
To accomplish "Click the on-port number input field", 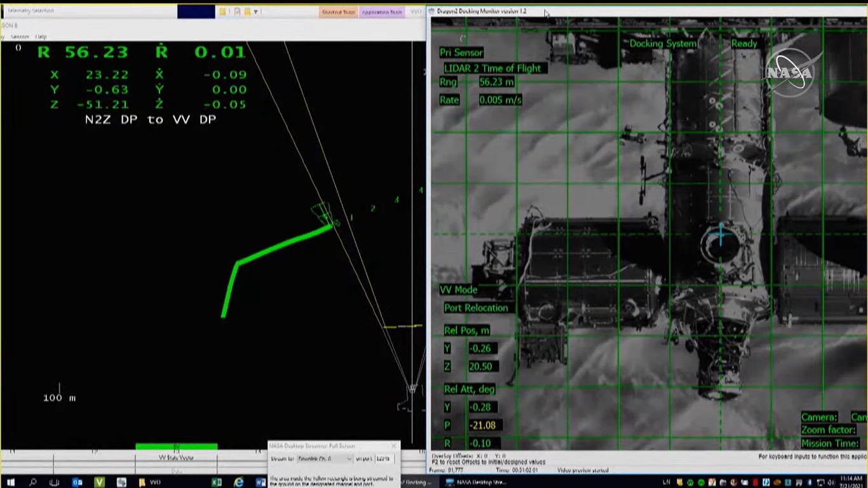I will 383,458.
